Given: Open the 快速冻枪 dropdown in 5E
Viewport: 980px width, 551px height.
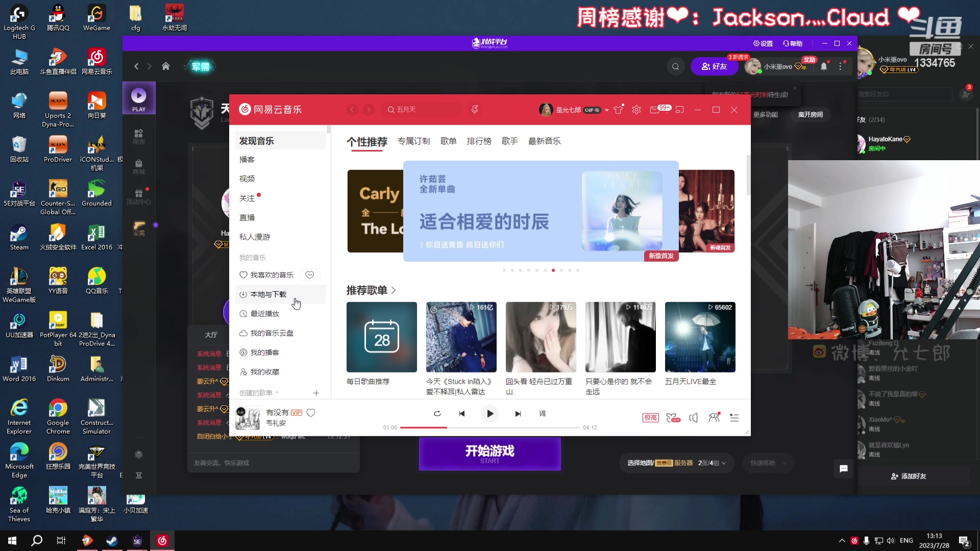Looking at the screenshot, I should (768, 463).
